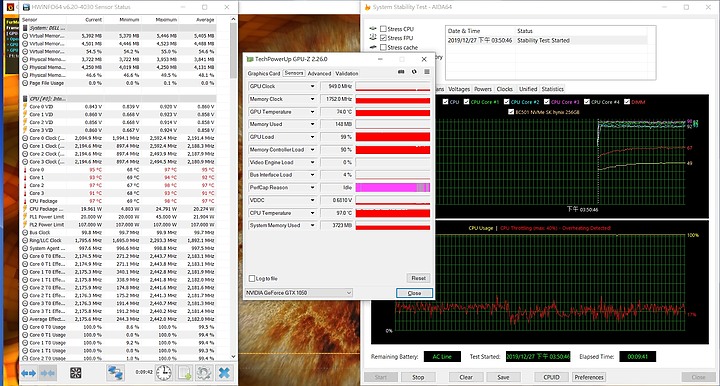
Task: Click the Stress cache icon in AIDA64
Action: [x=373, y=47]
